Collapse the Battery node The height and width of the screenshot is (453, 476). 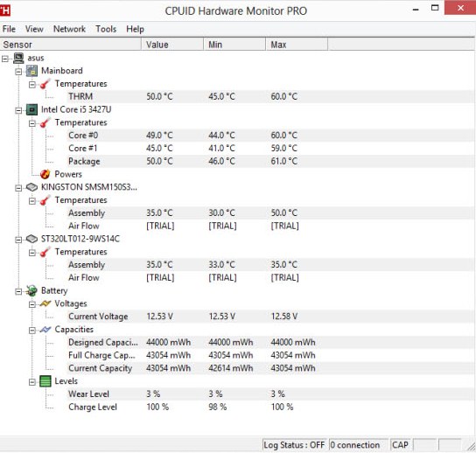(18, 291)
